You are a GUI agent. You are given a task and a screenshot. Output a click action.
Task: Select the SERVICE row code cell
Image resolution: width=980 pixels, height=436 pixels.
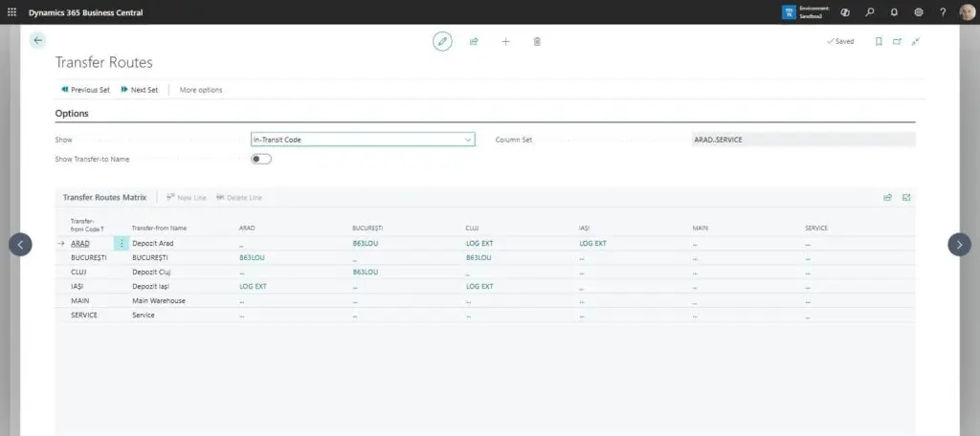(84, 315)
